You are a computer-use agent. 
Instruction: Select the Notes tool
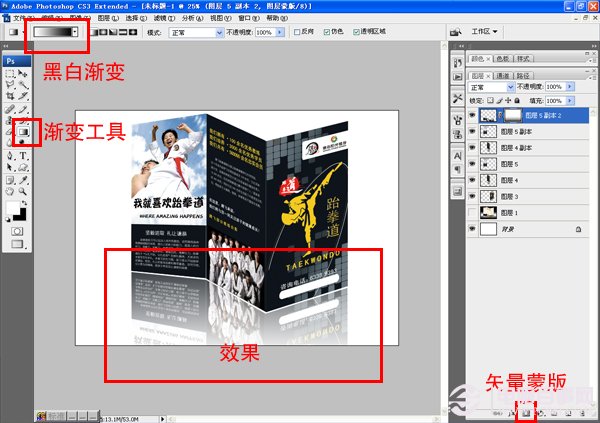click(x=10, y=180)
